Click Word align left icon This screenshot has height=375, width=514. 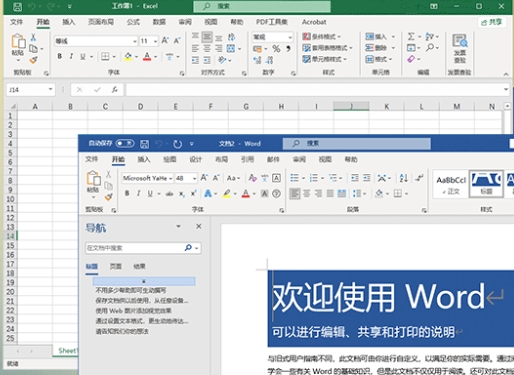(x=295, y=193)
